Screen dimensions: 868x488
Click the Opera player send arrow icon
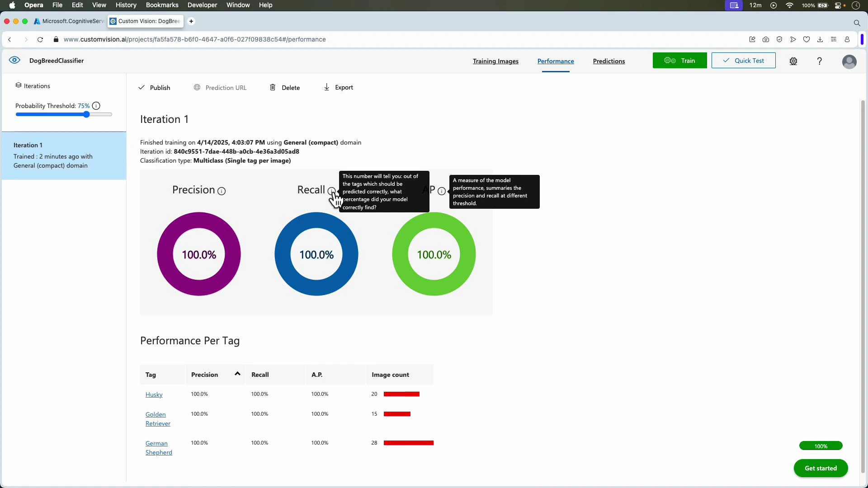coord(793,39)
